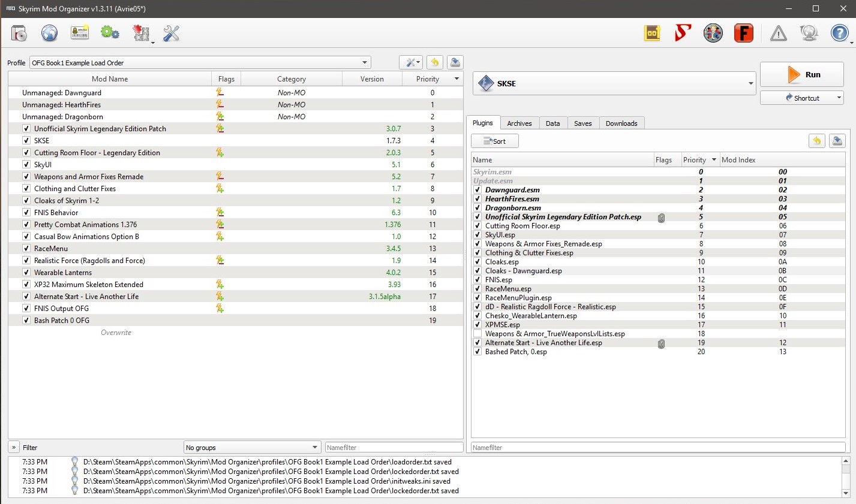The height and width of the screenshot is (504, 856).
Task: Click the log panel scroll-up arrow
Action: (846, 461)
